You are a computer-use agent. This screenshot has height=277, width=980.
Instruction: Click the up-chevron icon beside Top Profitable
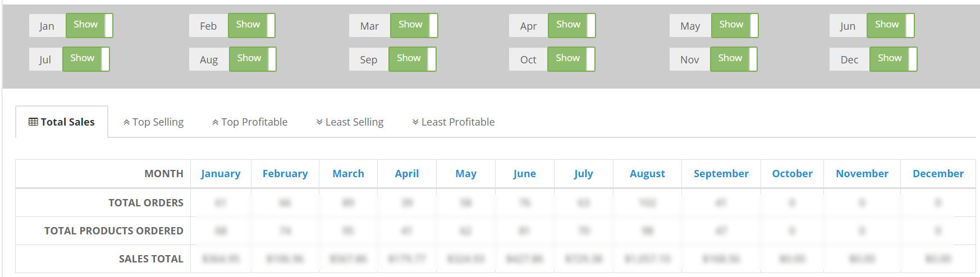point(215,122)
